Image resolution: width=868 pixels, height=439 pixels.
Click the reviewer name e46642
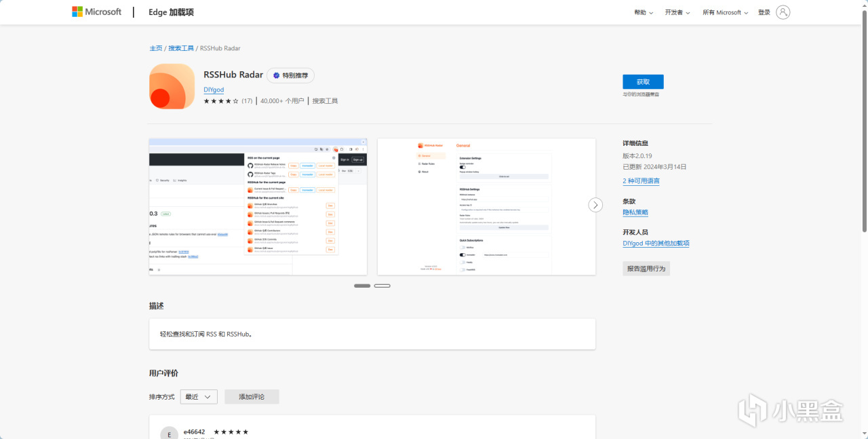194,432
